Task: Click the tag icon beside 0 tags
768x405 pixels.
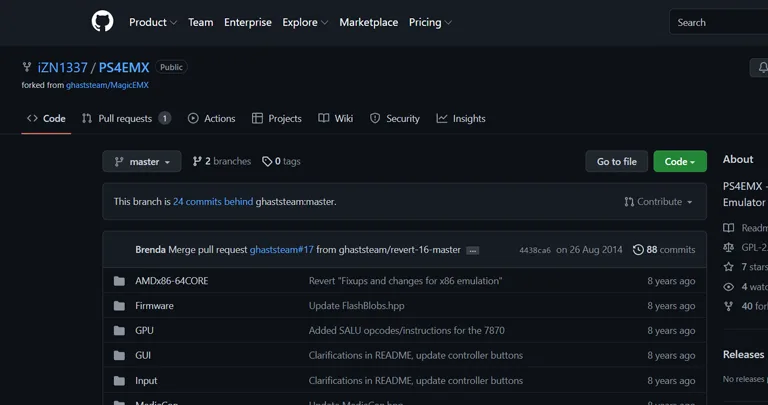Action: coord(267,162)
